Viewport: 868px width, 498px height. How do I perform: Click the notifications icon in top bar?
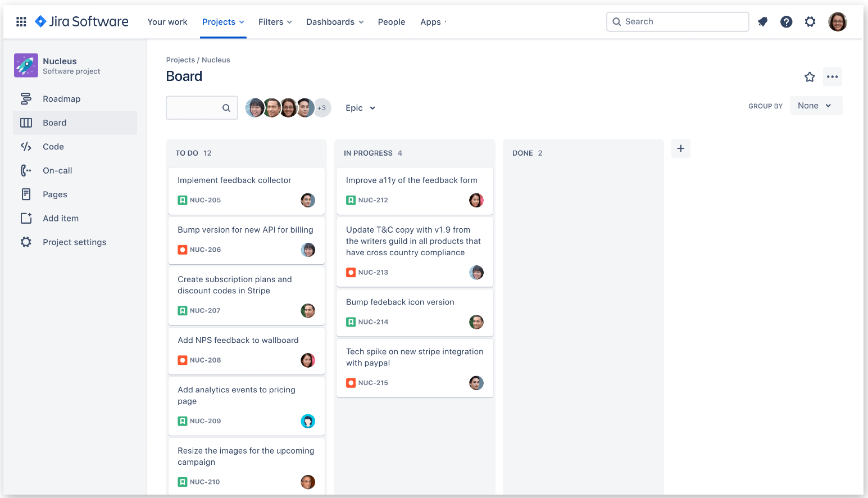point(762,22)
